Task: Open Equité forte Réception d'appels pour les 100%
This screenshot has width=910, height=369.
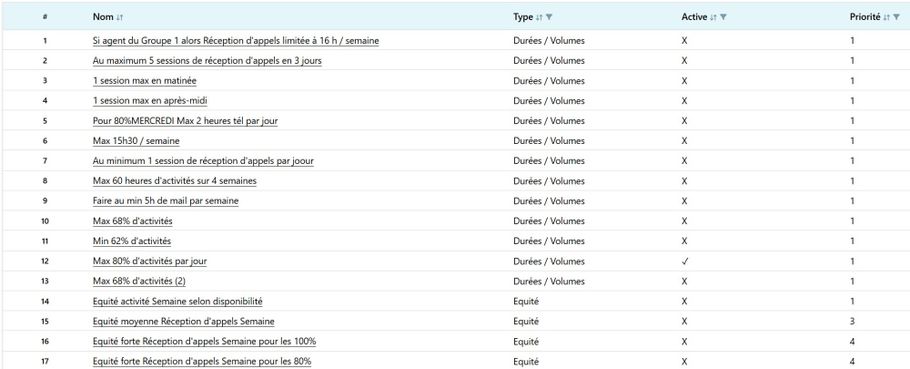Action: pyautogui.click(x=204, y=341)
